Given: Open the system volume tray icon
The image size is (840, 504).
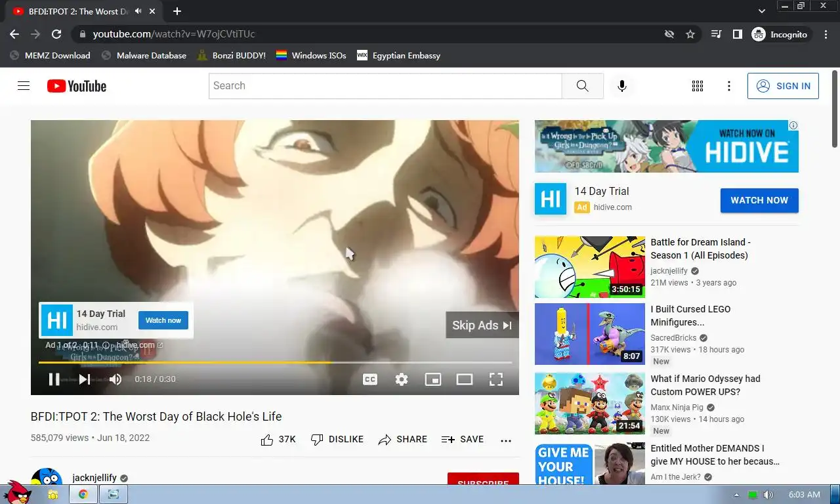Looking at the screenshot, I should (x=768, y=495).
